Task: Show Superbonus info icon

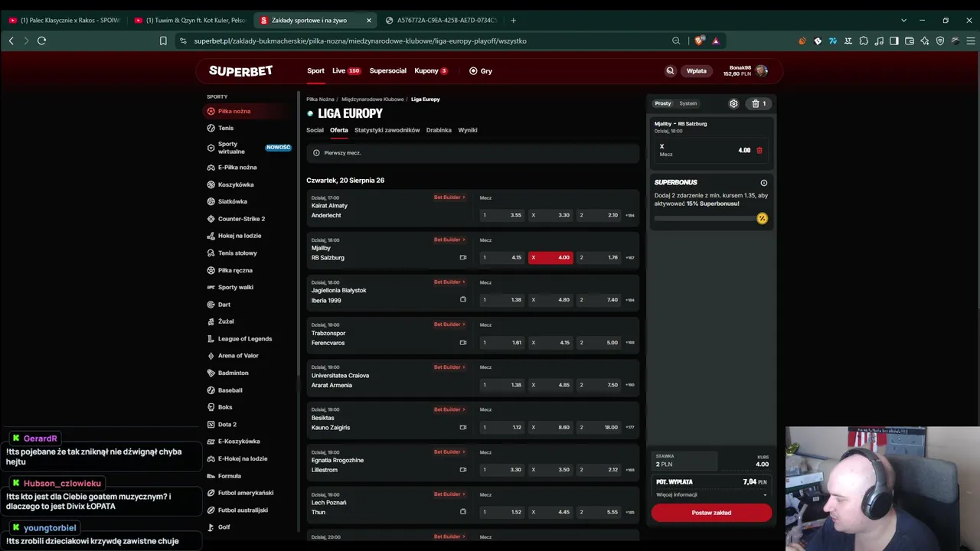Action: [x=763, y=183]
